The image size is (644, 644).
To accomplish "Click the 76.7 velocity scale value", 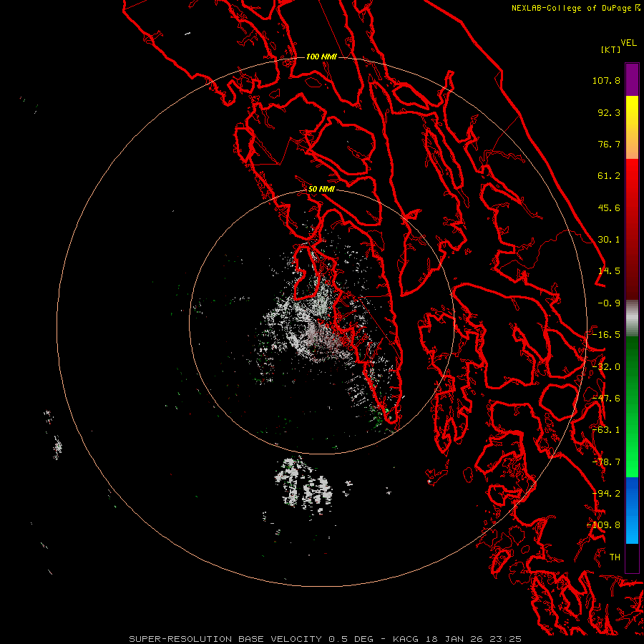I will pyautogui.click(x=609, y=144).
